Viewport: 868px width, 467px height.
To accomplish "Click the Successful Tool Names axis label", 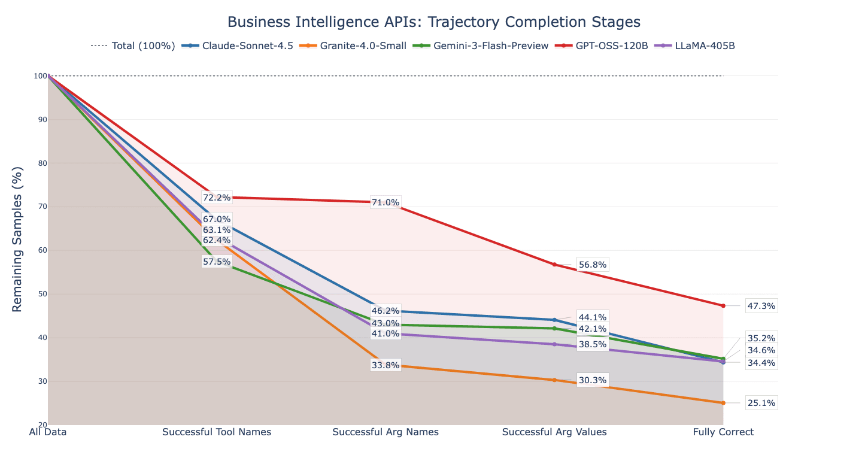I will (x=217, y=432).
